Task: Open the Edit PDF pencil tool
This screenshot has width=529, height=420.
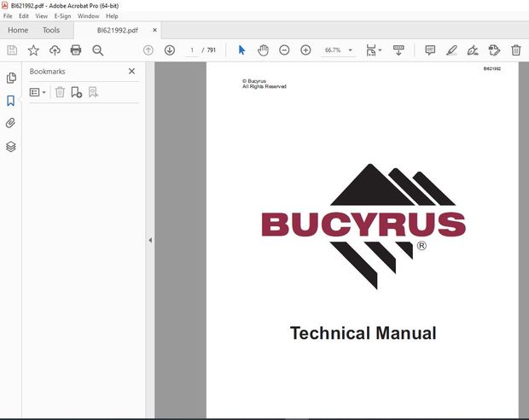Action: click(x=494, y=50)
